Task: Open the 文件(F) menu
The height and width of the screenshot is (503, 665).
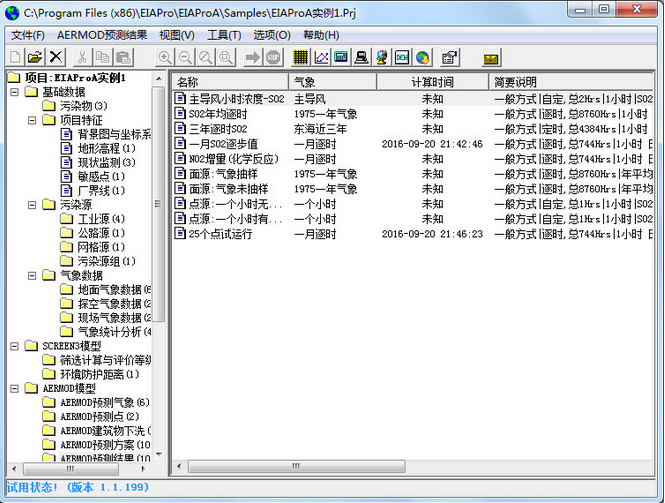Action: [x=28, y=35]
